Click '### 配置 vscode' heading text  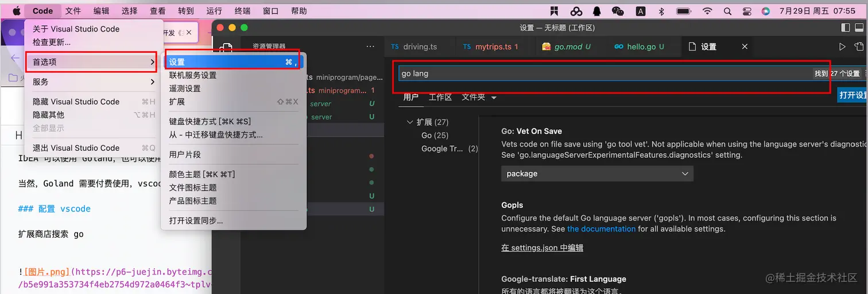tap(54, 208)
